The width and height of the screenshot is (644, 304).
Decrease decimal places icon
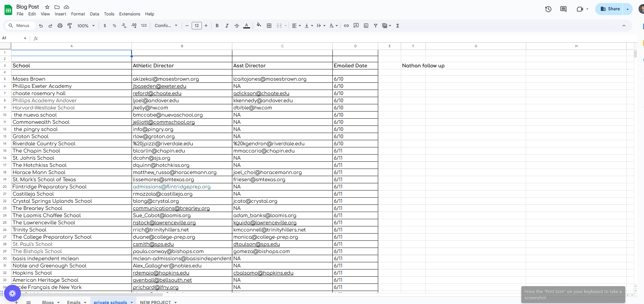(124, 26)
